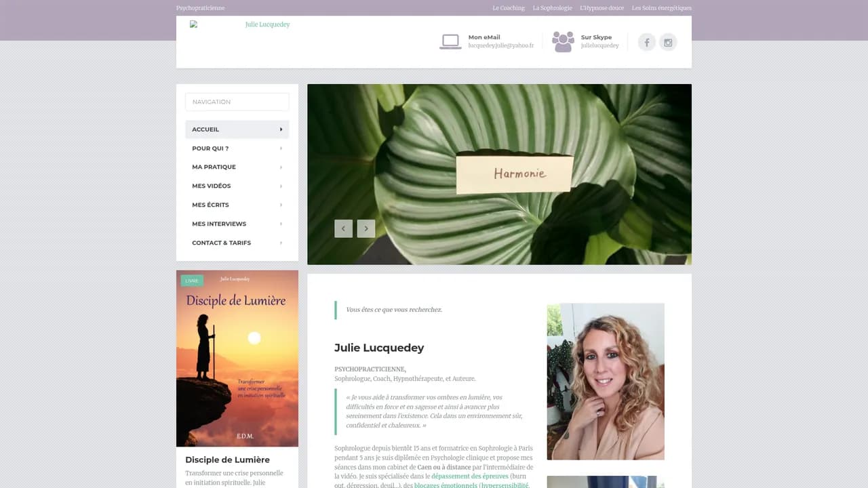
Task: Expand the Ma pratique submenu arrow
Action: (x=281, y=167)
